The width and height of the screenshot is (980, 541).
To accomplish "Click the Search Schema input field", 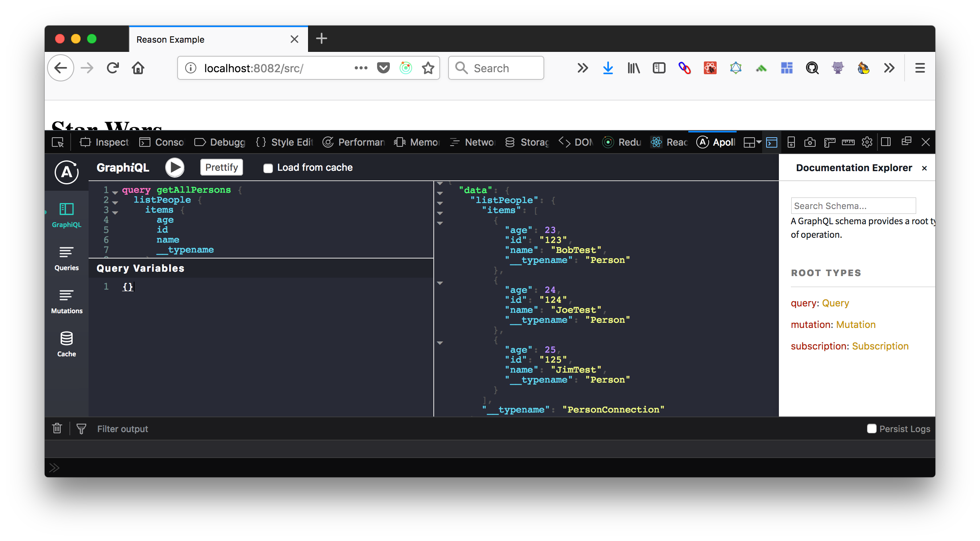I will tap(854, 205).
